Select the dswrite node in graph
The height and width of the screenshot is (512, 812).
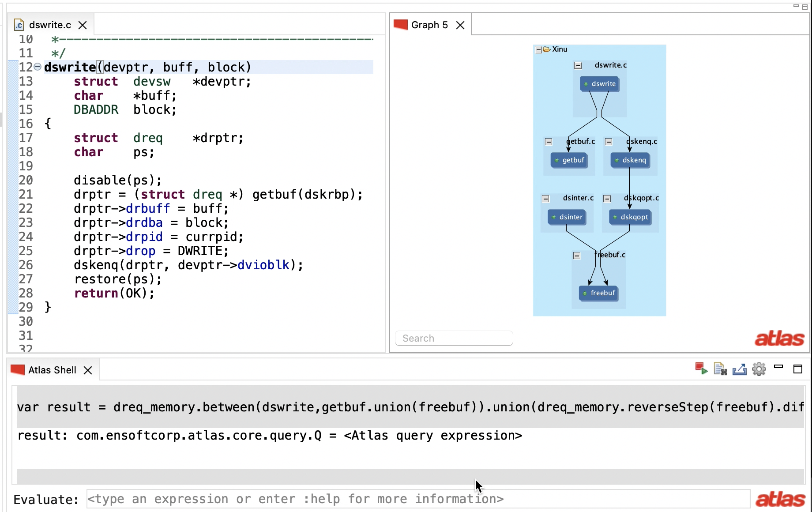600,84
